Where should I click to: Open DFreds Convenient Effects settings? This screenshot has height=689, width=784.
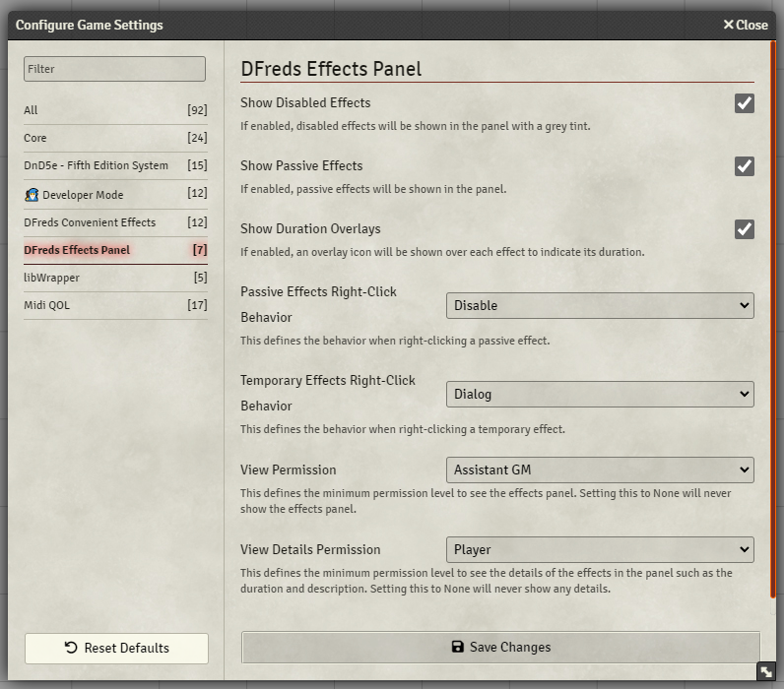pyautogui.click(x=115, y=222)
